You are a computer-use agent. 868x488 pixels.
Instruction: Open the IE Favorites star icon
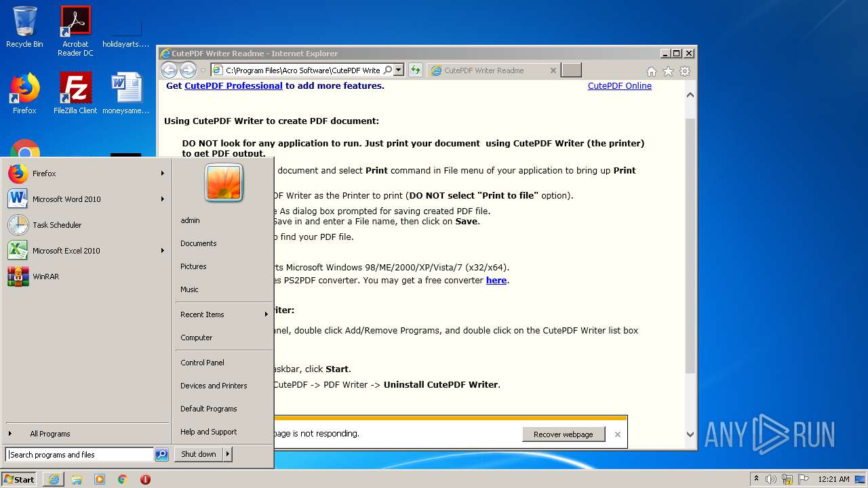[x=668, y=71]
